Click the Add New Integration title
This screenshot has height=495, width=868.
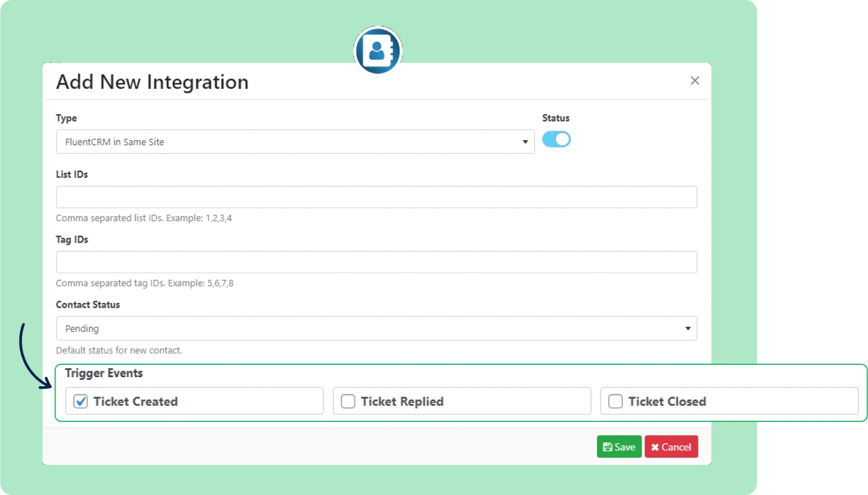pyautogui.click(x=152, y=82)
